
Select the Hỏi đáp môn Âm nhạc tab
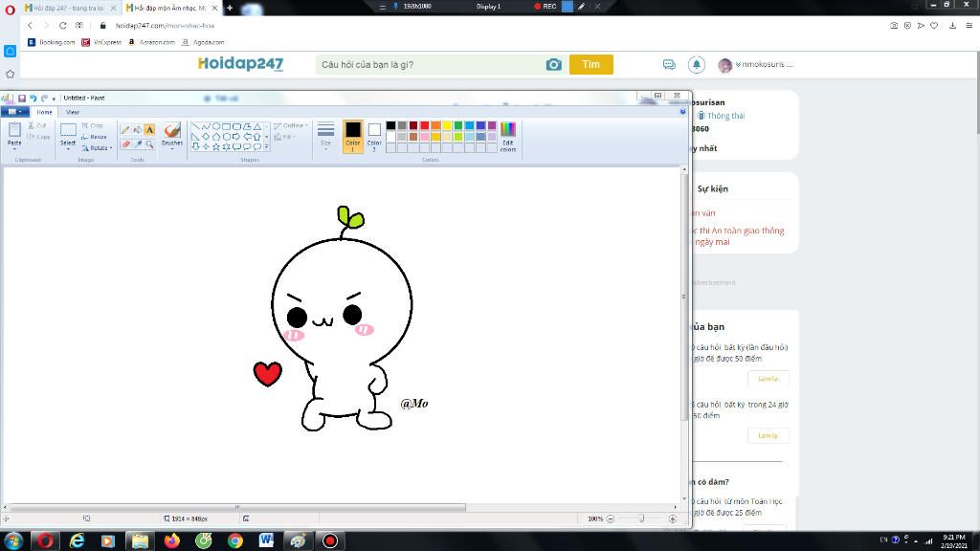[171, 8]
